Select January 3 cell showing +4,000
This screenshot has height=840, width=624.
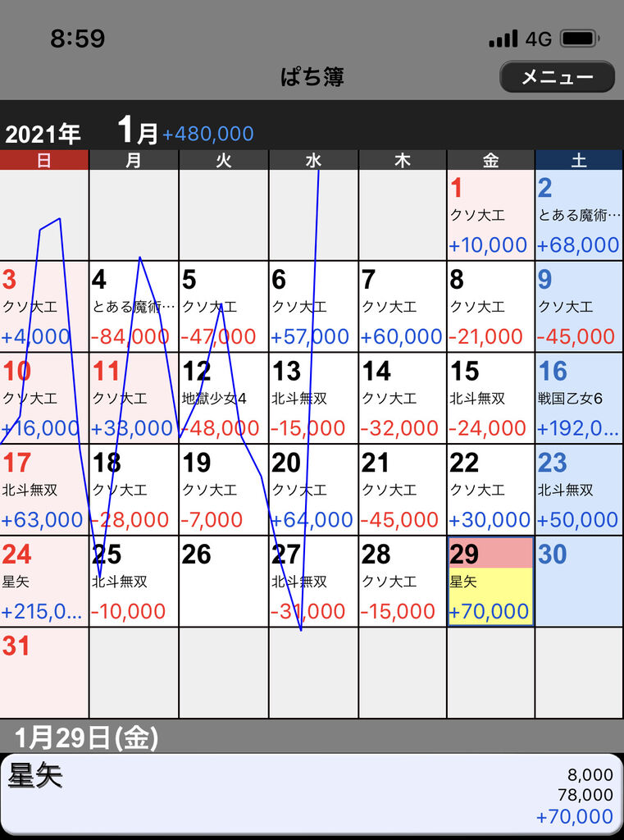tap(44, 307)
